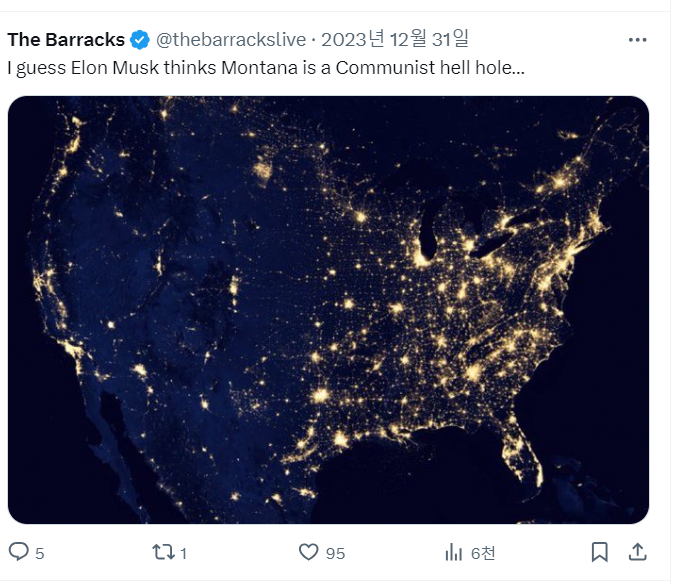Open the three-dot more options menu
Viewport: 692px width, 585px height.
pos(638,40)
